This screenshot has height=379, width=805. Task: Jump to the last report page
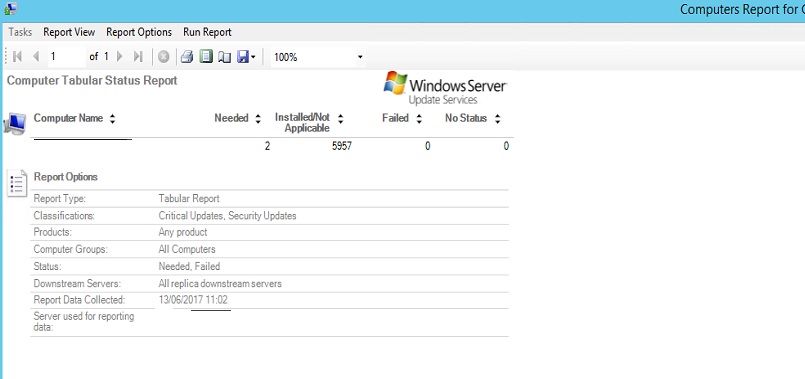point(138,57)
